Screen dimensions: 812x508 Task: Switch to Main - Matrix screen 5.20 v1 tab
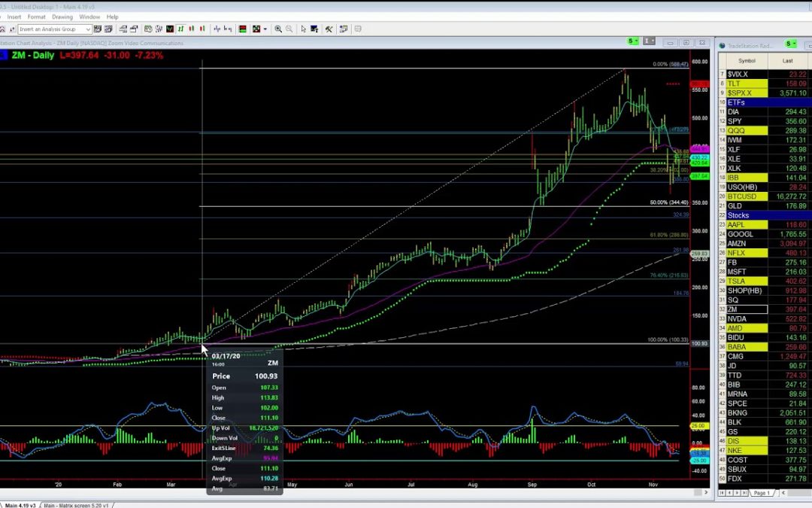tap(76, 505)
